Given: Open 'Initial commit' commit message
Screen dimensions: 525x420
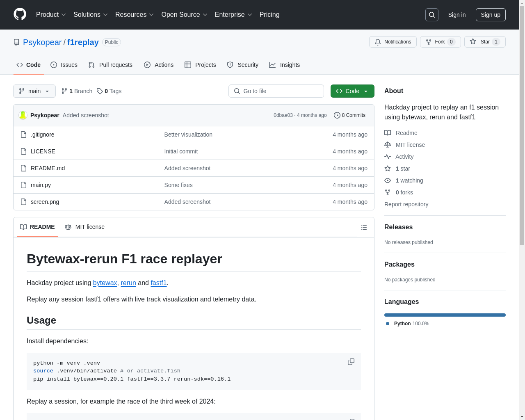Looking at the screenshot, I should 181,151.
